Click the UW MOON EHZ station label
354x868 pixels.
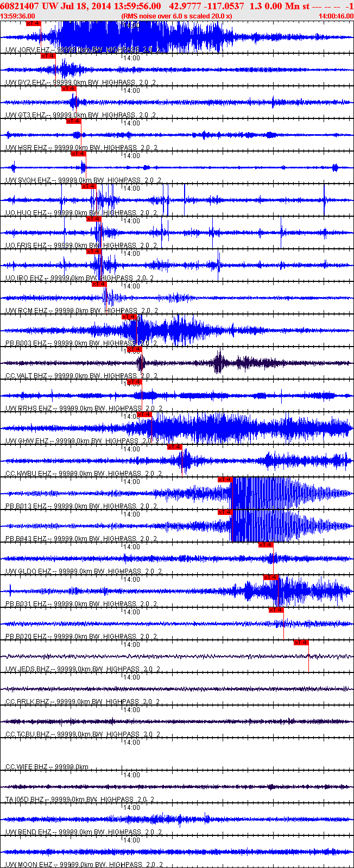click(x=28, y=864)
